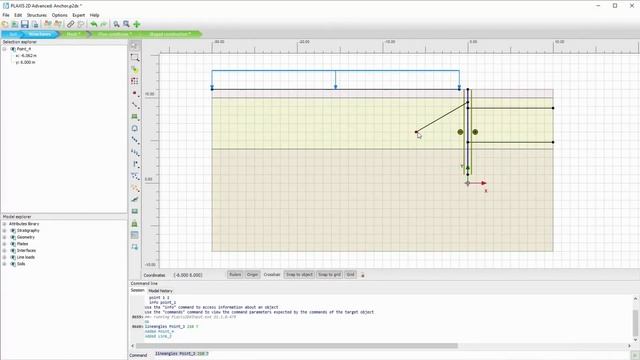Toggle the Rulers option
The height and width of the screenshot is (360, 640).
point(235,275)
